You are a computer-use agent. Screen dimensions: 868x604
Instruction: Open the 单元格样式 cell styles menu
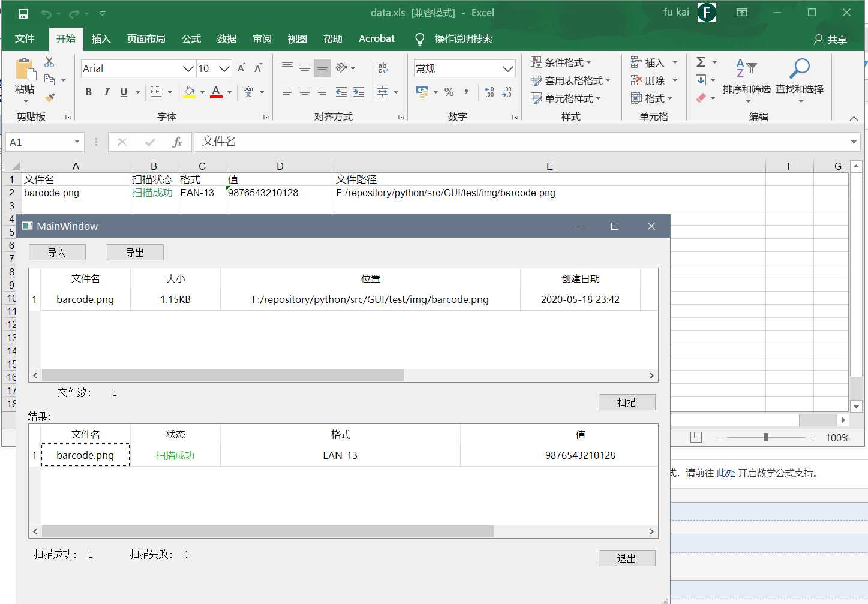coord(566,98)
